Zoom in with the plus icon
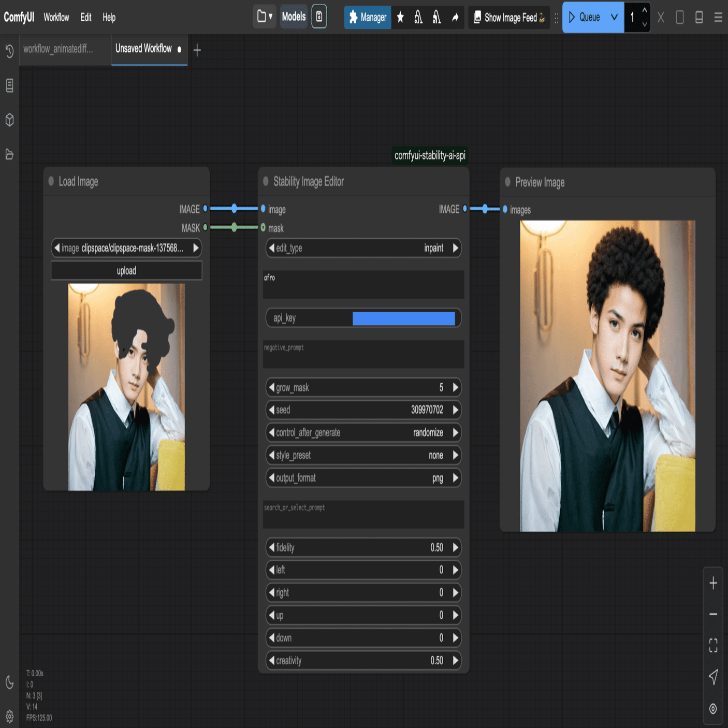Screen dimensions: 728x728 713,584
